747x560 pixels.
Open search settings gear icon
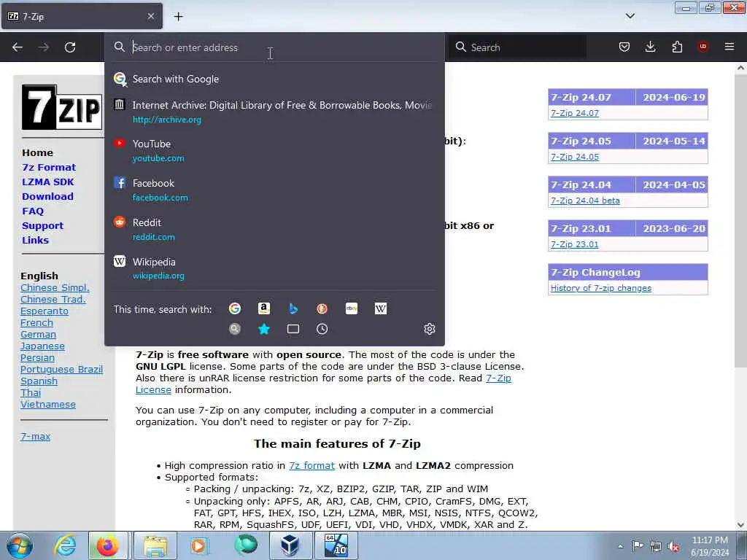click(x=429, y=329)
